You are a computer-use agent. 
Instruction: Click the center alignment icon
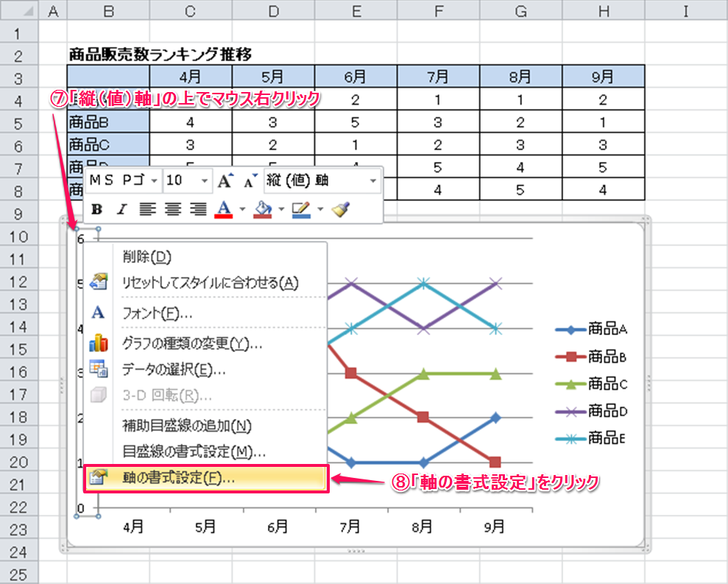tap(173, 209)
